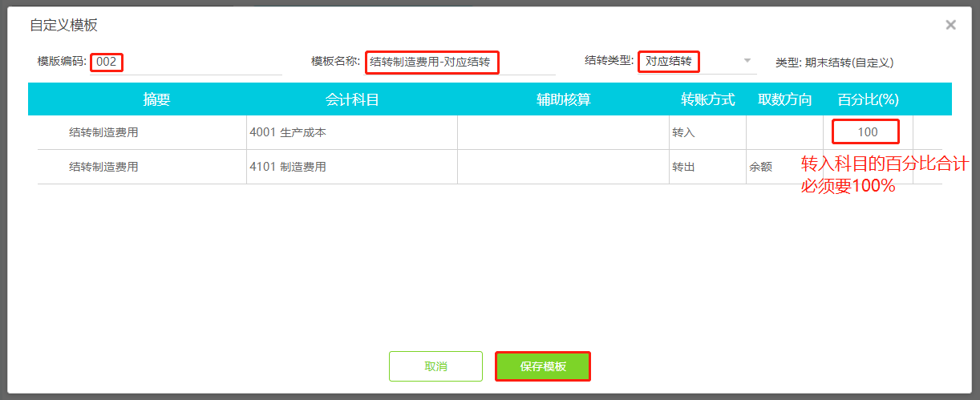This screenshot has height=400, width=980.
Task: Click the 取数方向 cell in 转入 row
Action: [784, 132]
